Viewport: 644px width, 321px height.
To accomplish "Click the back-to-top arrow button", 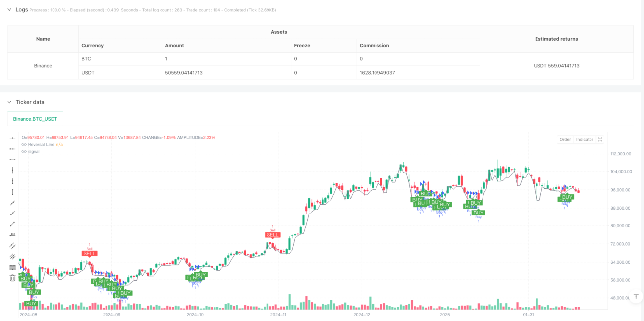I will (x=636, y=296).
